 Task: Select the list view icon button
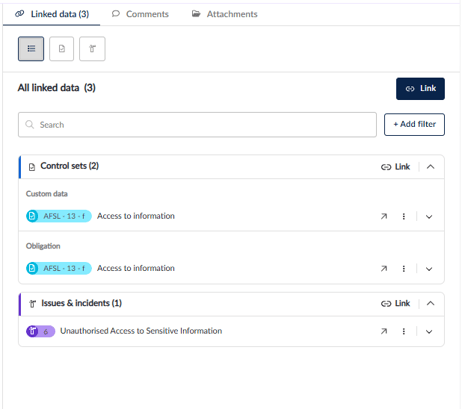(x=31, y=49)
